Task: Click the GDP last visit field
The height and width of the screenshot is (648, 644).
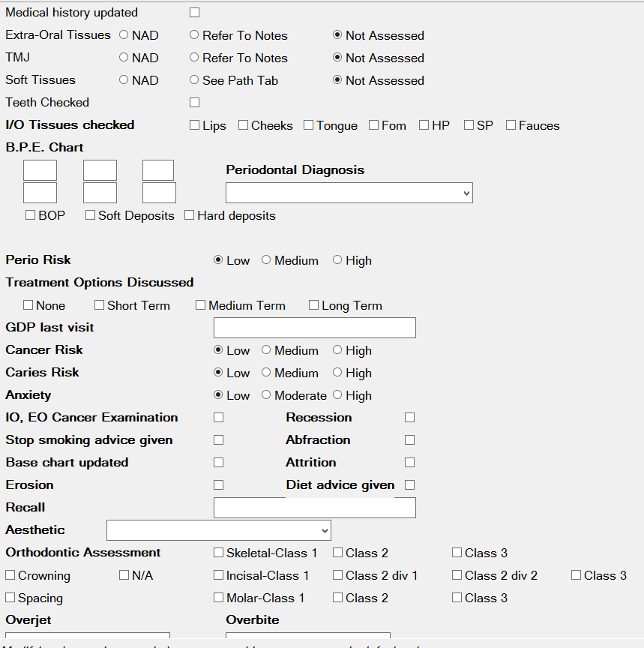Action: point(314,328)
